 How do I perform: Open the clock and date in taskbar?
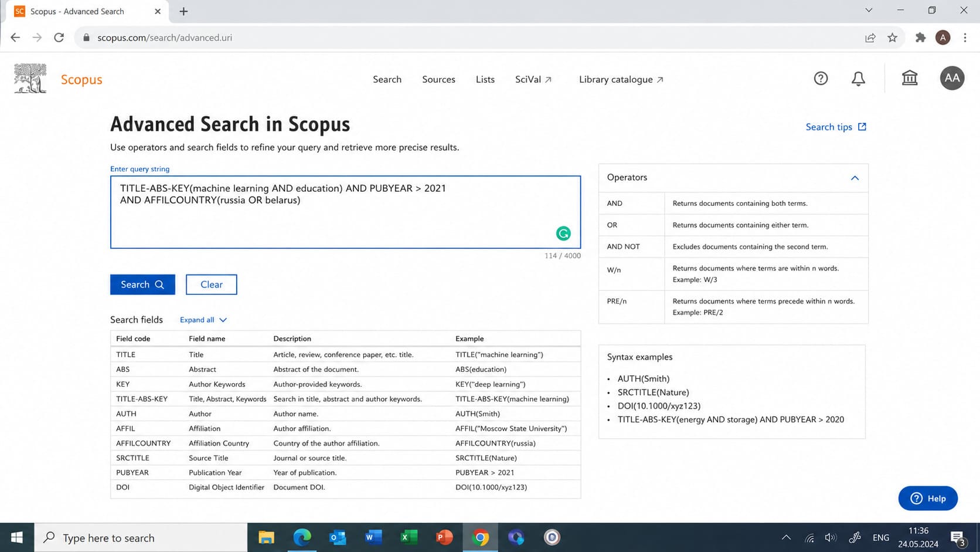coord(918,537)
